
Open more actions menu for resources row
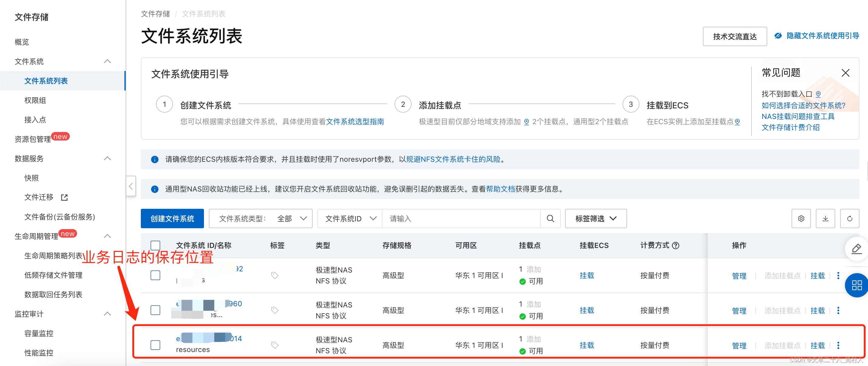click(x=838, y=345)
